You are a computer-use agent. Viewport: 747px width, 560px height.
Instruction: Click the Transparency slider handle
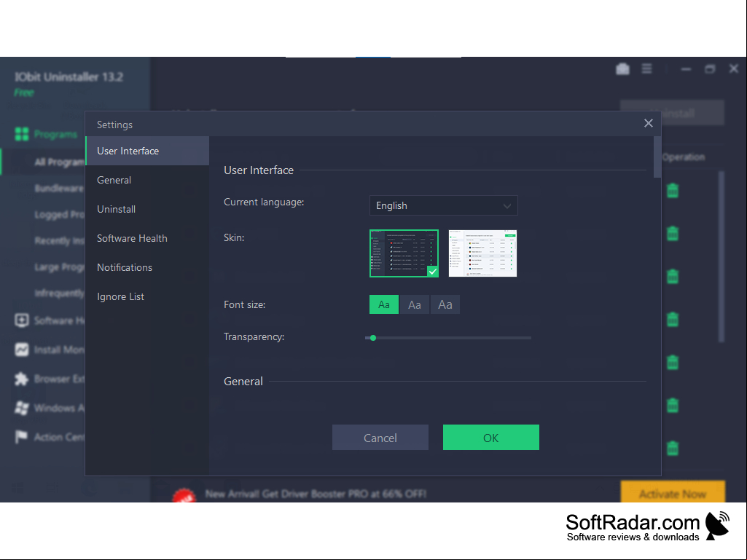(373, 338)
